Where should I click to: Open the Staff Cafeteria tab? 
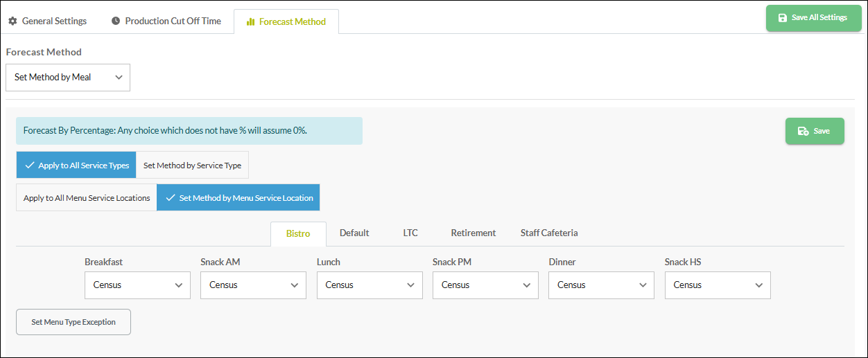click(x=549, y=233)
